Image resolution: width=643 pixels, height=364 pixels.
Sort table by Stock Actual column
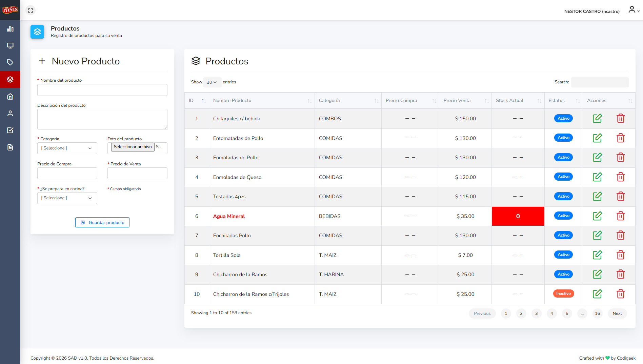pyautogui.click(x=518, y=101)
